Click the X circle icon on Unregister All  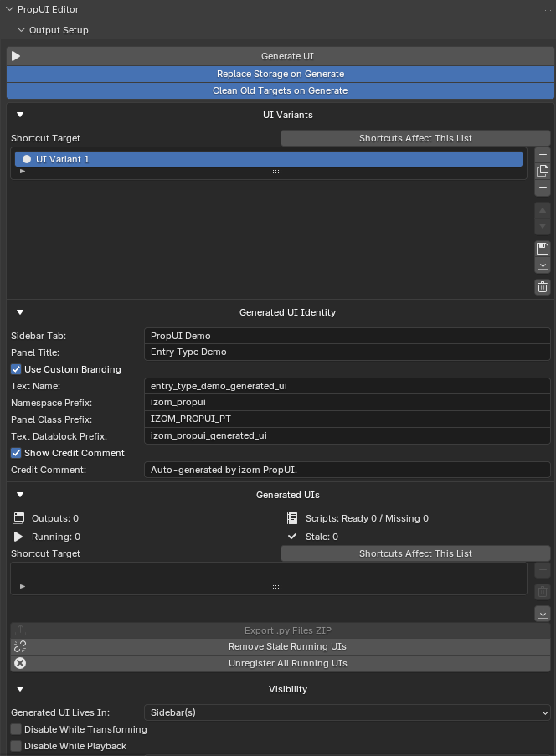tap(20, 663)
